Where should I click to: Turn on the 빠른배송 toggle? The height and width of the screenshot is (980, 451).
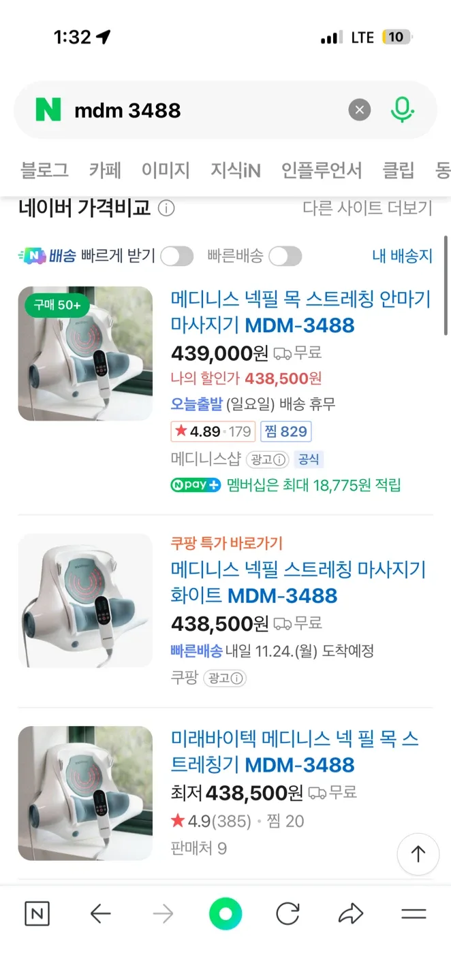point(285,256)
